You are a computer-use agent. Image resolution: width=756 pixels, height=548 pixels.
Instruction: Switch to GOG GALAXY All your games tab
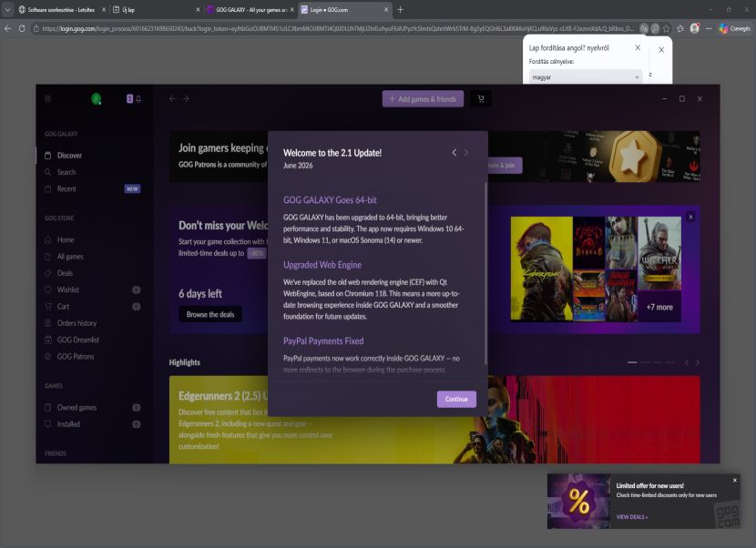pos(250,10)
